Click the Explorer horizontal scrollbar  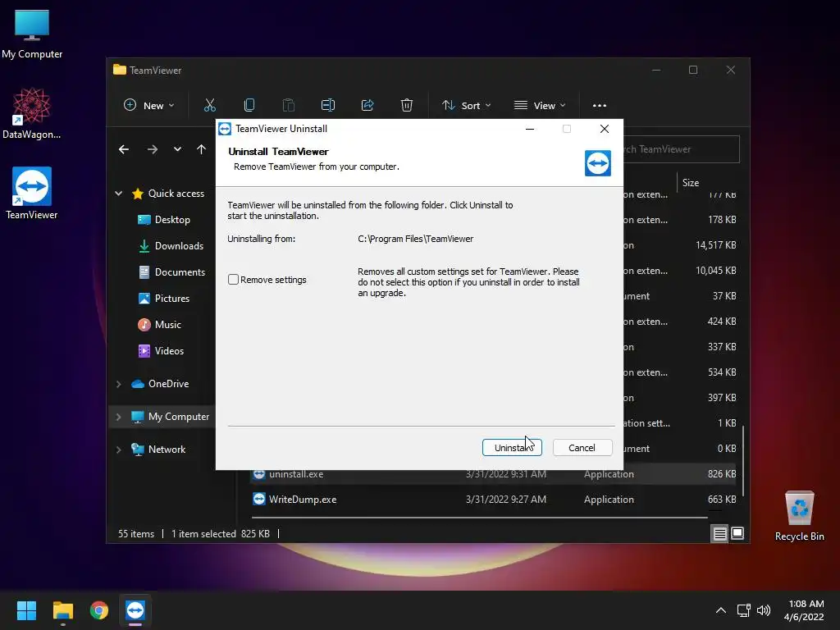[479, 518]
